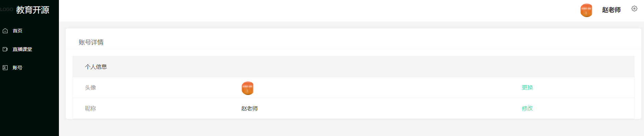Click the home icon beside 首页
The image size is (644, 136).
coord(5,31)
